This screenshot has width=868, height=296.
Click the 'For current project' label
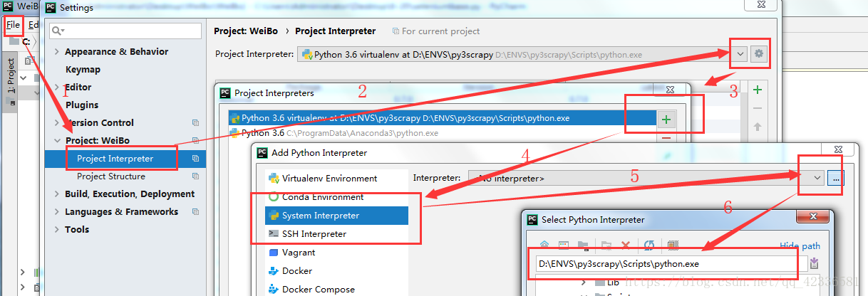click(x=441, y=31)
